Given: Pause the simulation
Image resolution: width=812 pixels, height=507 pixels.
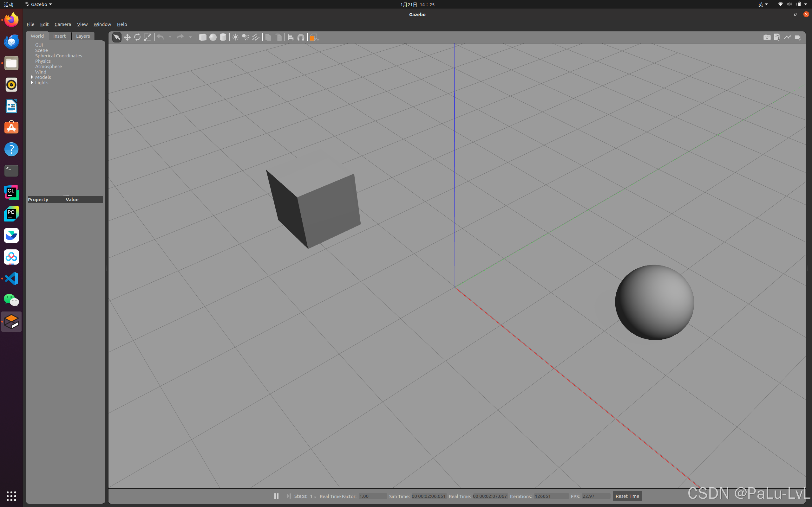Looking at the screenshot, I should [276, 496].
